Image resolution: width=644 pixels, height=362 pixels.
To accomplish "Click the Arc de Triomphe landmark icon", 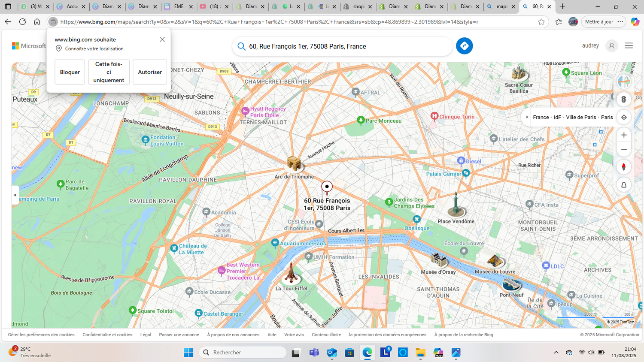I will click(294, 163).
